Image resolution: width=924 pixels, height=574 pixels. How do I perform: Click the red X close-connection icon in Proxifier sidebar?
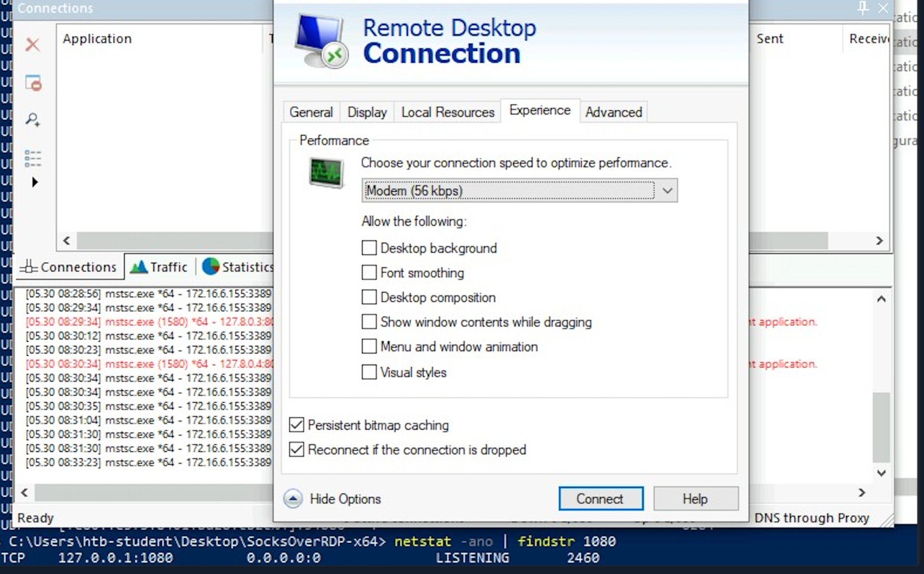pyautogui.click(x=33, y=45)
